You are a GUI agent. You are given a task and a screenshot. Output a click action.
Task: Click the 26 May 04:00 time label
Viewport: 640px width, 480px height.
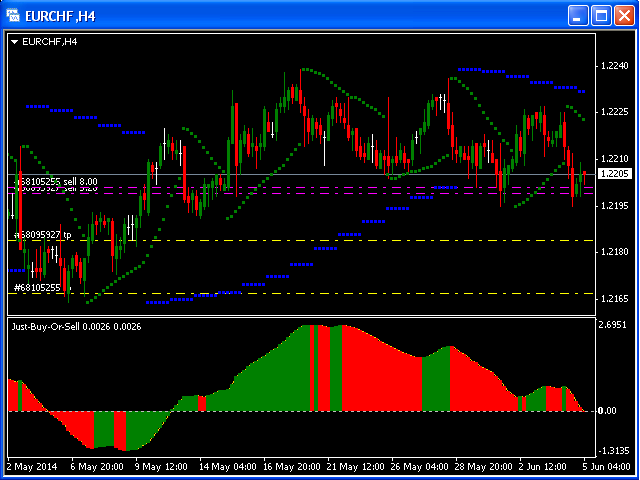[420, 466]
